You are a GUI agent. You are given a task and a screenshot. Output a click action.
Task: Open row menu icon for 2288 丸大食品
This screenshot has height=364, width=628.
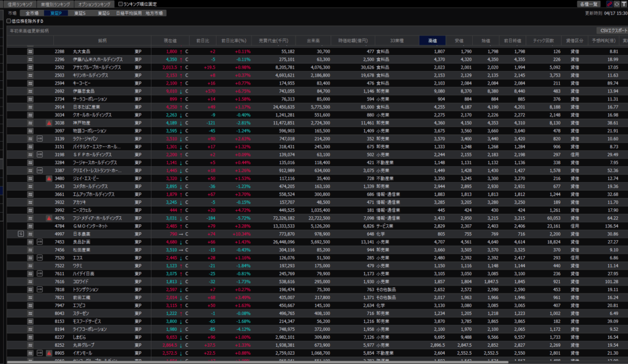pyautogui.click(x=30, y=51)
